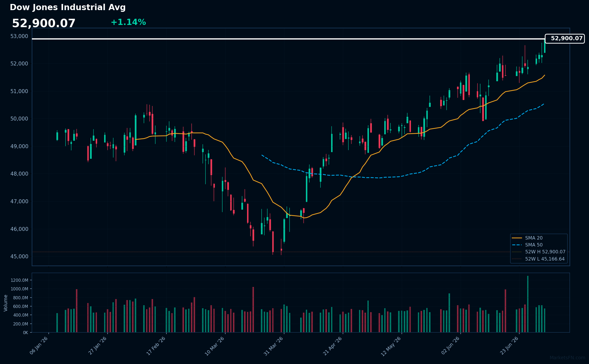589x364 pixels.
Task: Click the 06 Jan '26 date label
Action: (x=39, y=345)
